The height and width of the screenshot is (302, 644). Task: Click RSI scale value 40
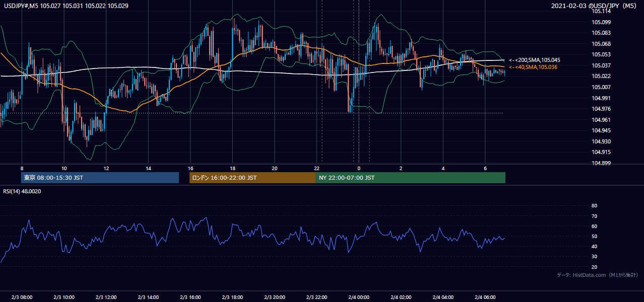click(x=594, y=247)
